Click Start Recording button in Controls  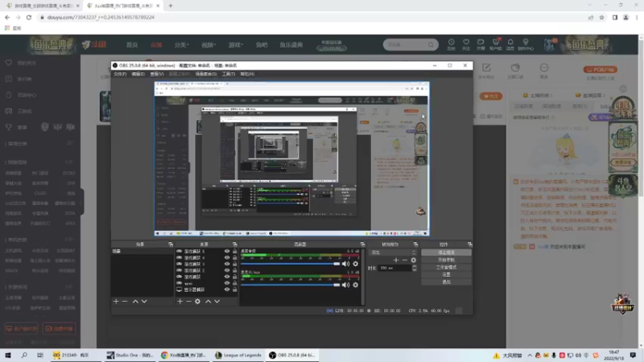coord(447,260)
